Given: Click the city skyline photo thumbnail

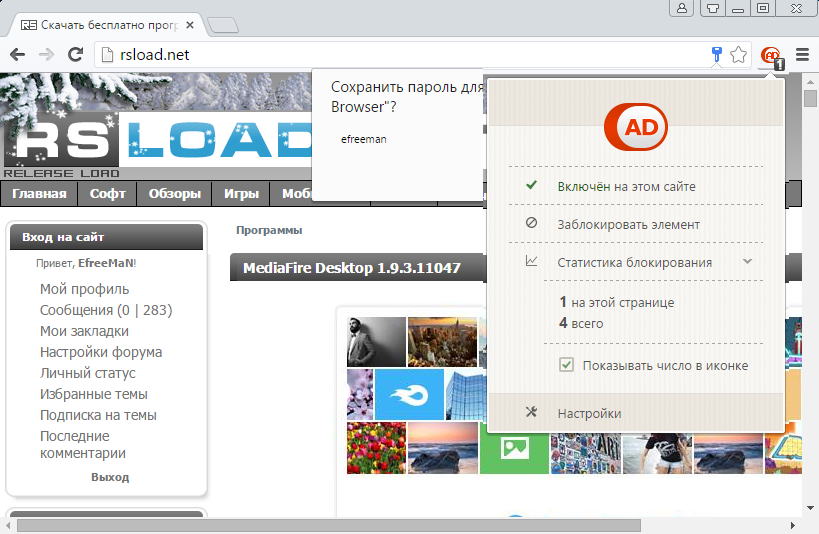Looking at the screenshot, I should [x=442, y=342].
